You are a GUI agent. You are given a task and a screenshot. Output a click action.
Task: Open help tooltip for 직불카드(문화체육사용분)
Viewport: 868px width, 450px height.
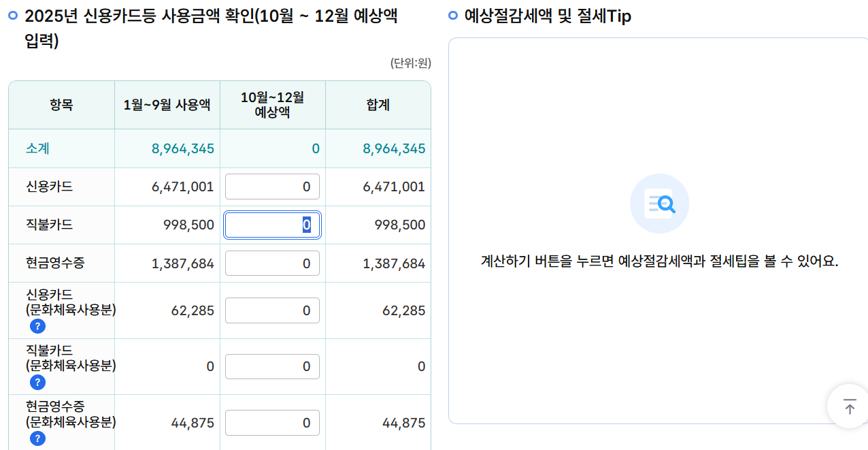click(37, 383)
